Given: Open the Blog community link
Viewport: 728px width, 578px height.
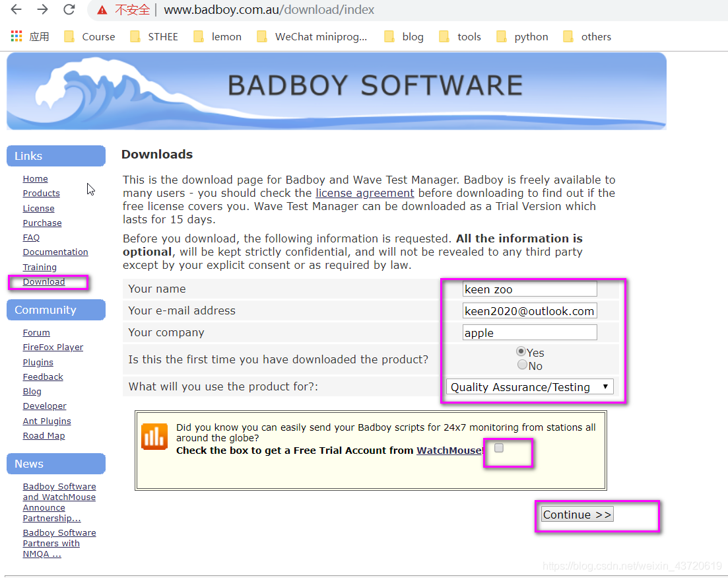Looking at the screenshot, I should pyautogui.click(x=32, y=392).
